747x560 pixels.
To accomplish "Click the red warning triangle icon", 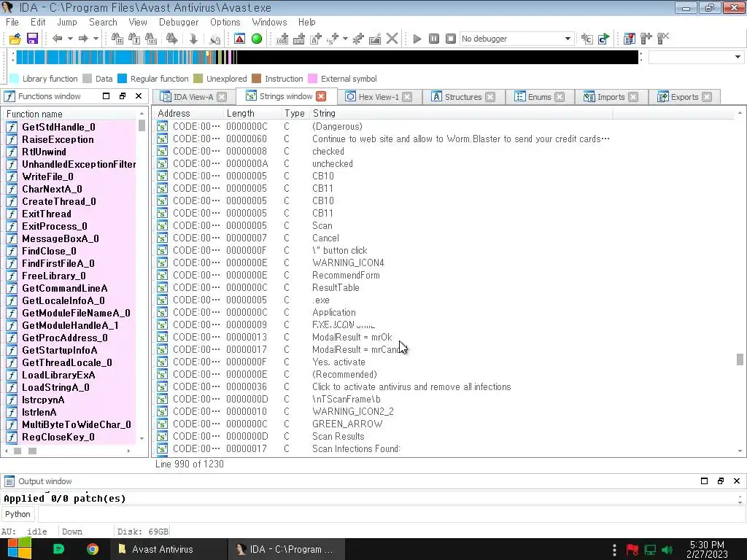I will coord(239,39).
